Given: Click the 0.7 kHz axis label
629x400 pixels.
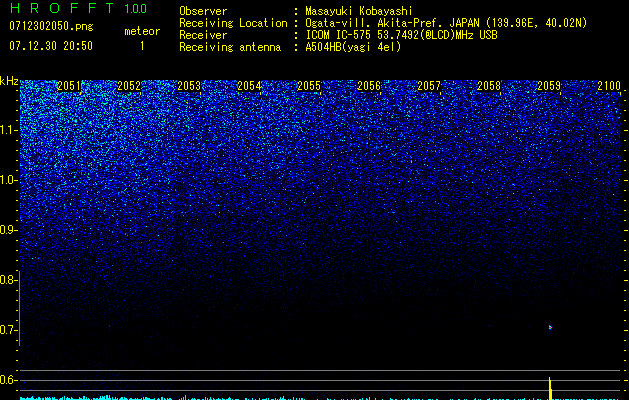Looking at the screenshot, I should 8,330.
